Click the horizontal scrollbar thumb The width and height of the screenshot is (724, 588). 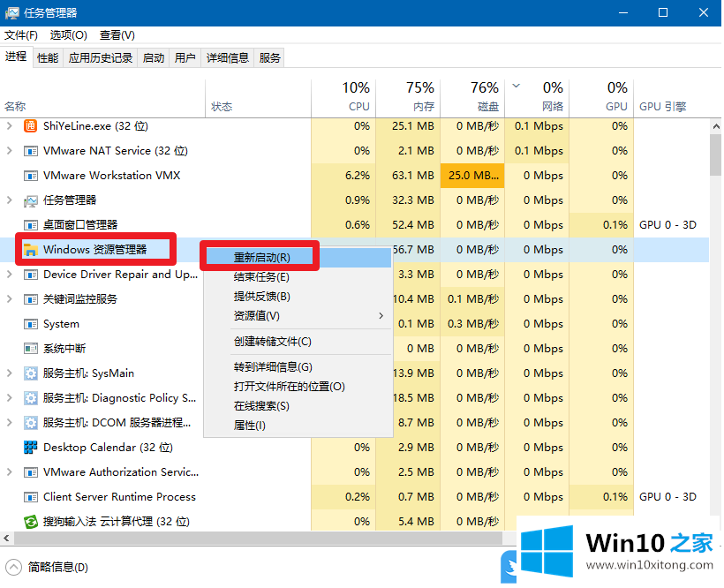tap(258, 538)
